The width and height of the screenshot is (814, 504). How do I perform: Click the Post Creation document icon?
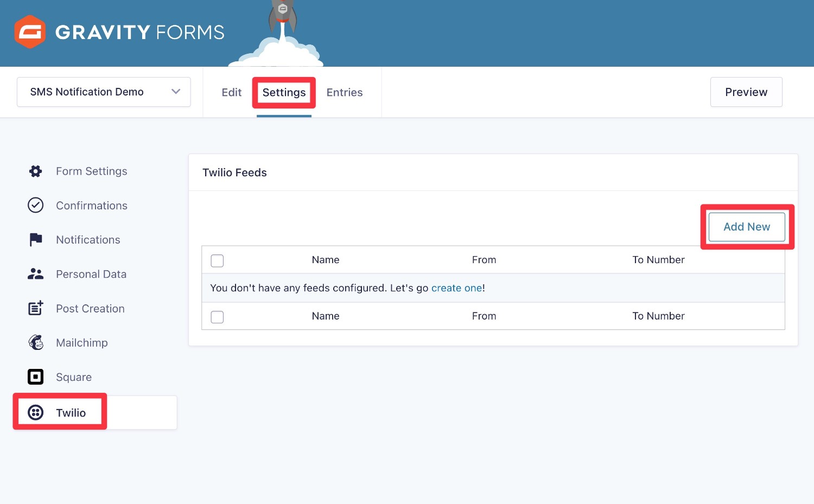tap(35, 308)
